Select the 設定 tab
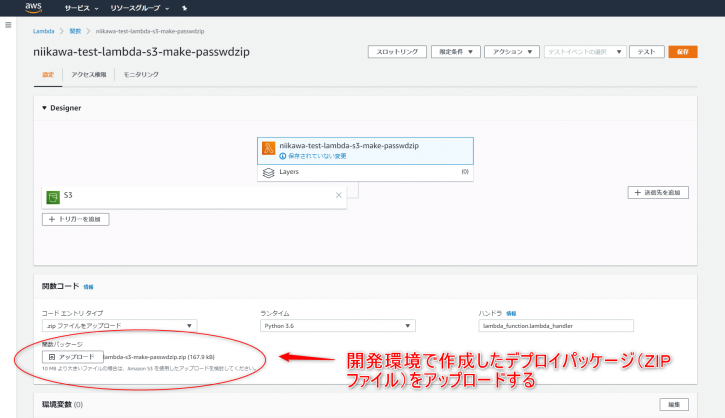725x418 pixels. pos(48,75)
